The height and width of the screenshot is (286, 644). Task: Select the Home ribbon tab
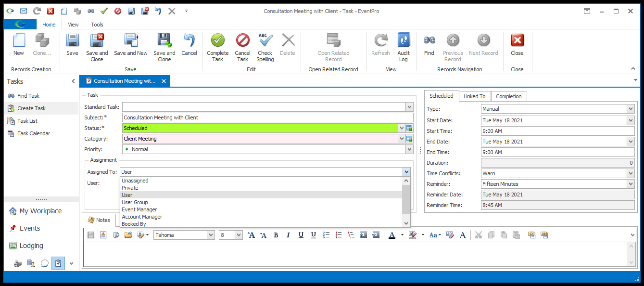49,25
